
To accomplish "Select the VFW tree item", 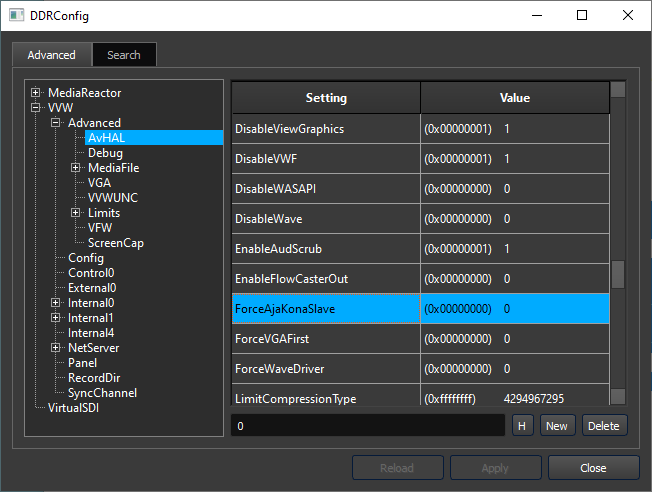I will [x=100, y=227].
